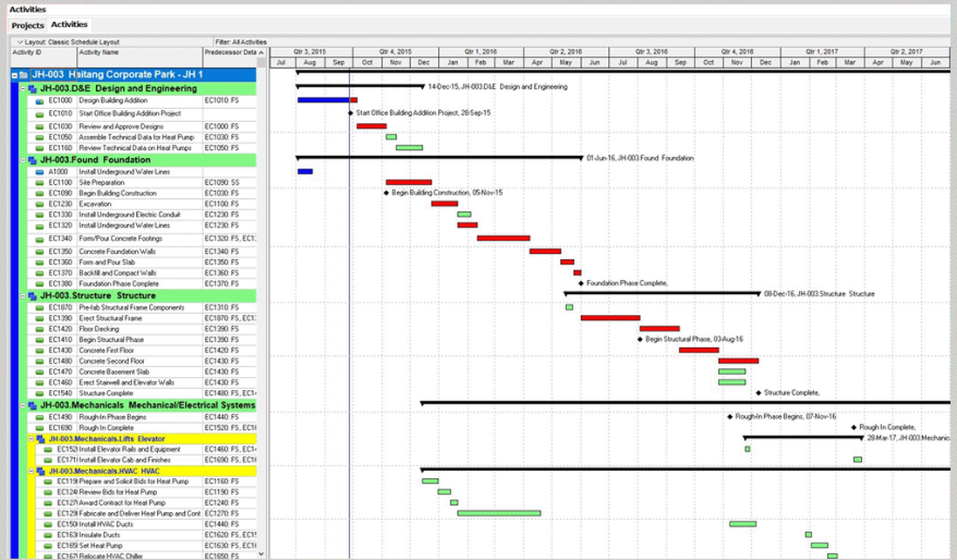957x560 pixels.
Task: Click the activity icon for Set Heat Pump
Action: pos(48,546)
